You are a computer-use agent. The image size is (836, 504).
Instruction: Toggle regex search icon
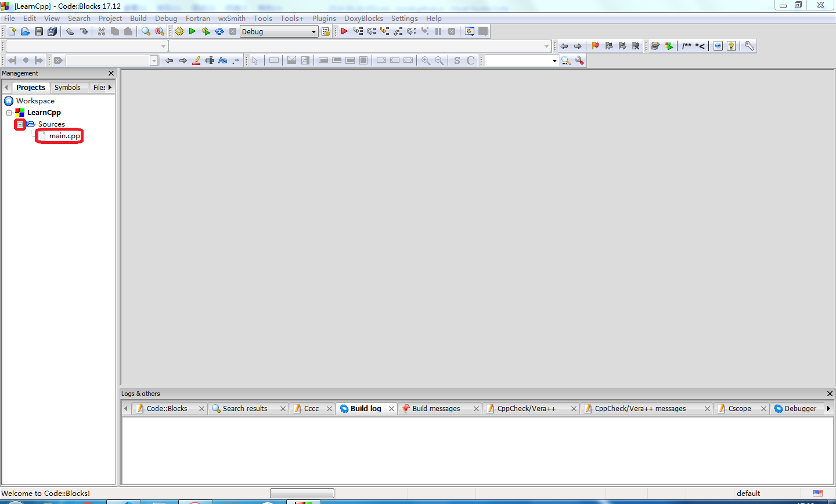coord(236,60)
